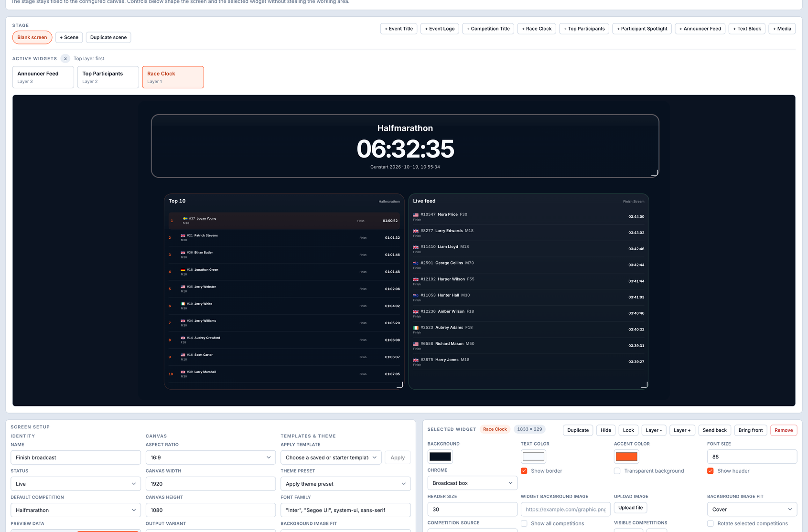Viewport: 808px width, 532px height.
Task: Click the Lock button for Race Clock
Action: click(x=628, y=430)
